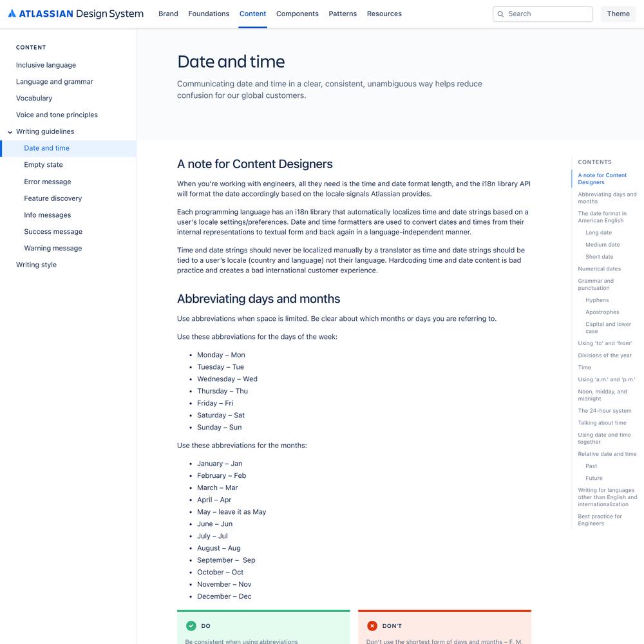Click the 'December – Dec' list item
Viewport: 644px width, 644px height.
coord(224,596)
